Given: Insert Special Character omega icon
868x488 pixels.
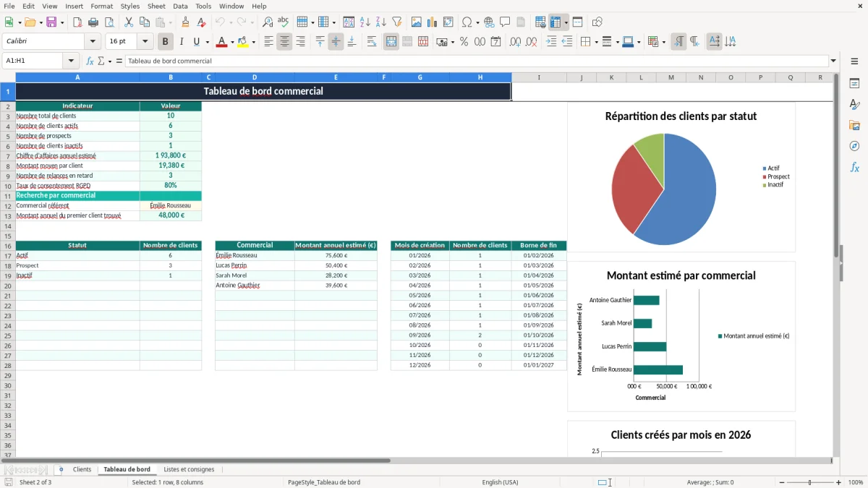Looking at the screenshot, I should 467,22.
